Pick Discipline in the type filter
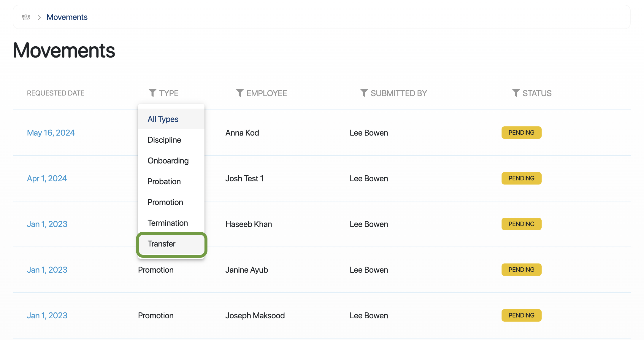 point(164,140)
